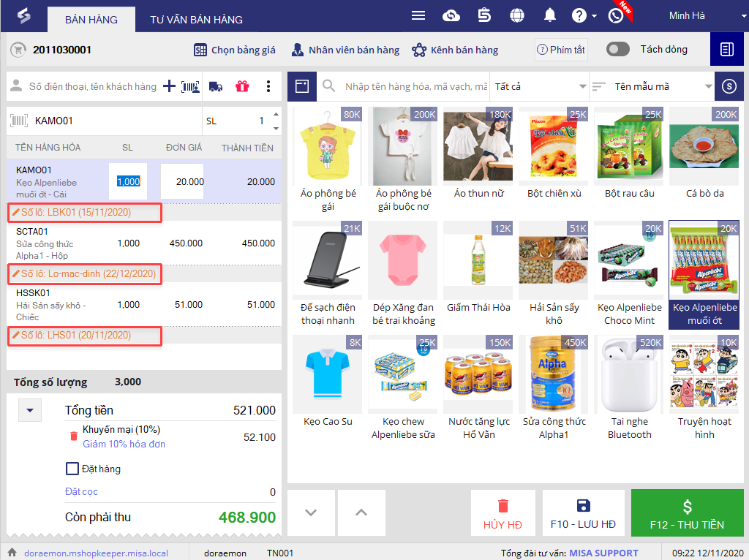Screen dimensions: 749x560
Task: Increase SL quantity with up arrow
Action: [x=276, y=114]
